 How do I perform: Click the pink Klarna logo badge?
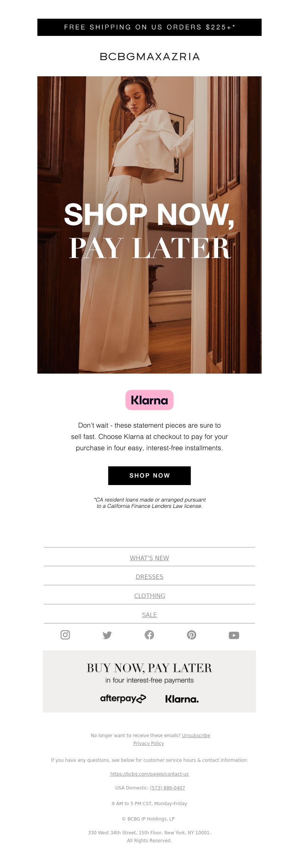pyautogui.click(x=149, y=400)
